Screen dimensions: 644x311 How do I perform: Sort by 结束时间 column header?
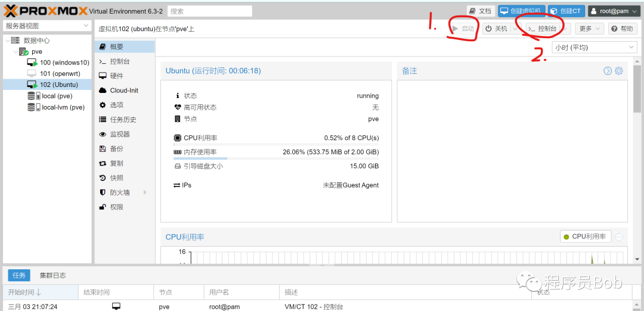(x=116, y=292)
